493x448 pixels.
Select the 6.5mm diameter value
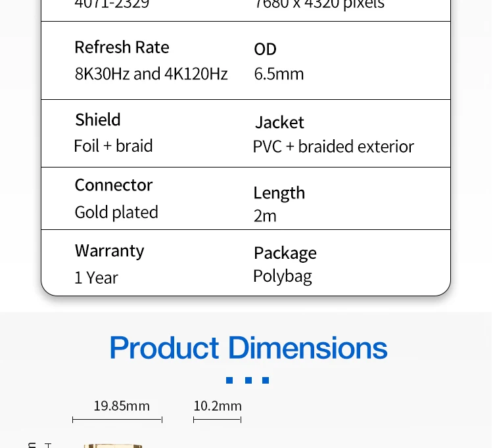tap(279, 74)
